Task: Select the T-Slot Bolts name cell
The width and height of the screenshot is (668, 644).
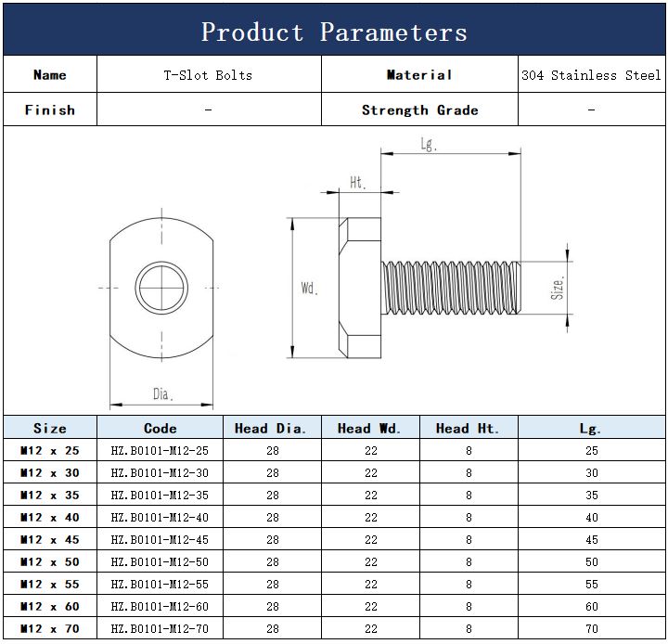Action: point(208,75)
